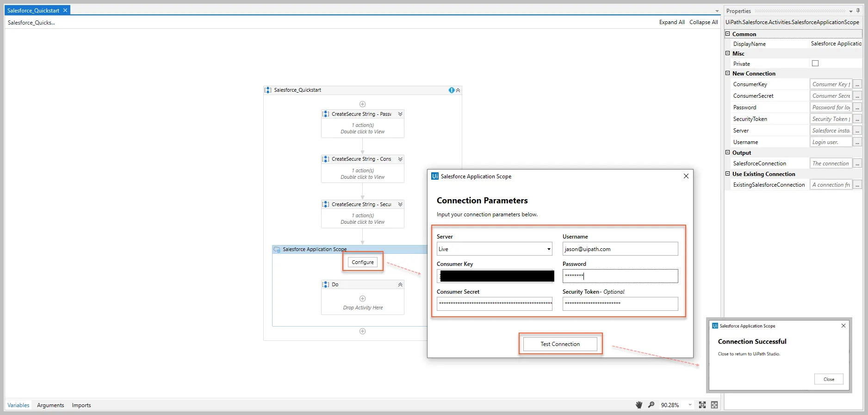Add activity at top of sequence
868x415 pixels.
(363, 104)
